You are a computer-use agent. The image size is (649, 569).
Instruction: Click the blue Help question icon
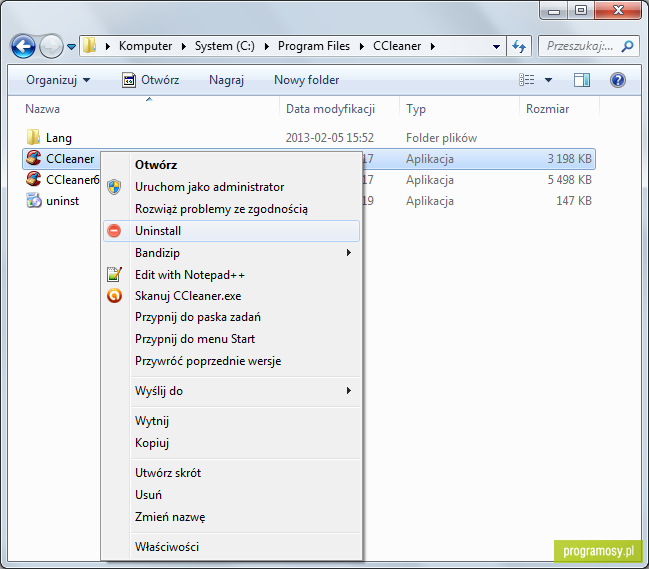coord(618,80)
